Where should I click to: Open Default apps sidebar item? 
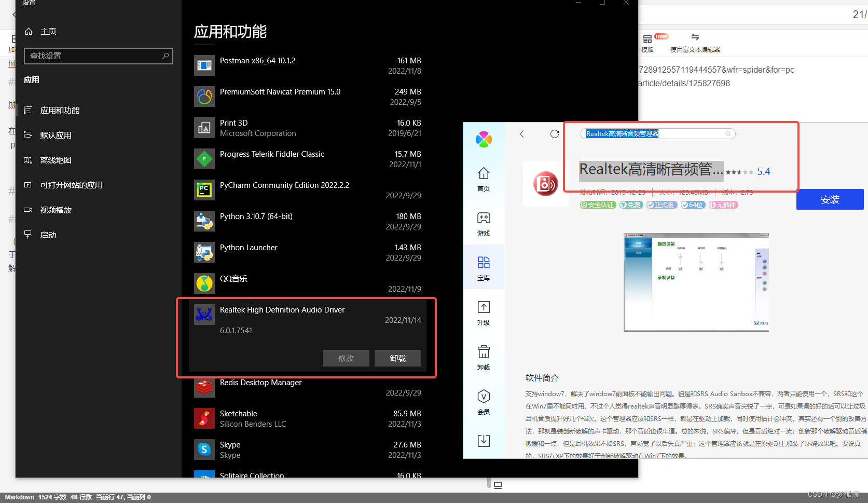point(56,135)
